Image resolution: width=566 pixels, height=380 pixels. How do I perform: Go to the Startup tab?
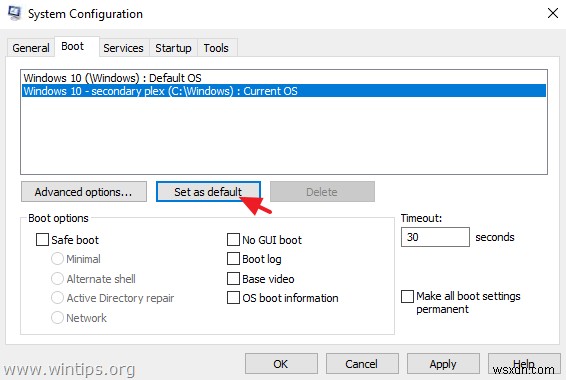pyautogui.click(x=173, y=48)
